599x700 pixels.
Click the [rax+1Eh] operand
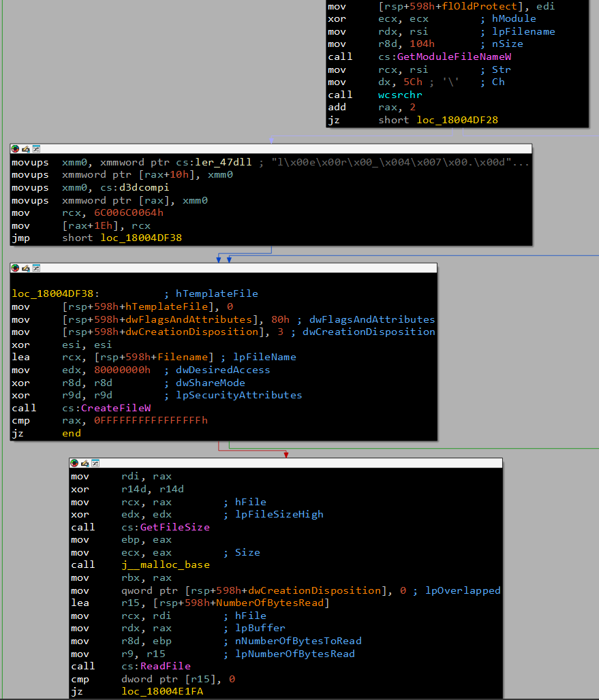(x=91, y=225)
